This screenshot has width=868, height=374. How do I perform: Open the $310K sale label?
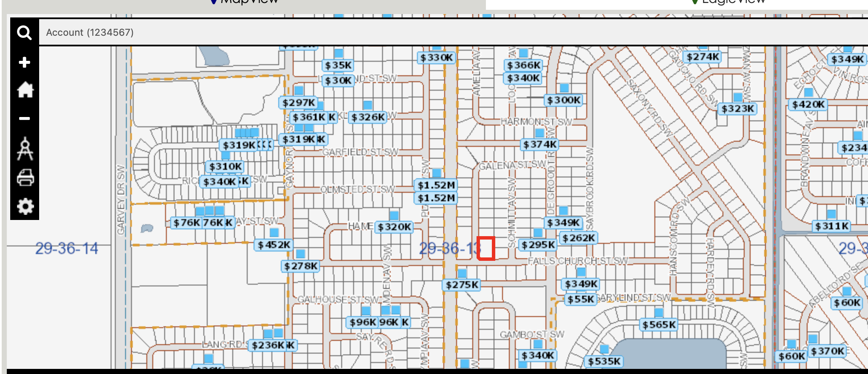point(226,166)
